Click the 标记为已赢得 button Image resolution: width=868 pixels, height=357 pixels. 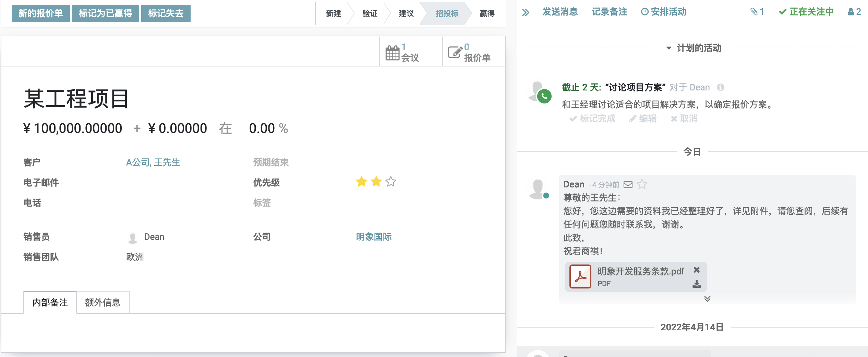point(105,13)
